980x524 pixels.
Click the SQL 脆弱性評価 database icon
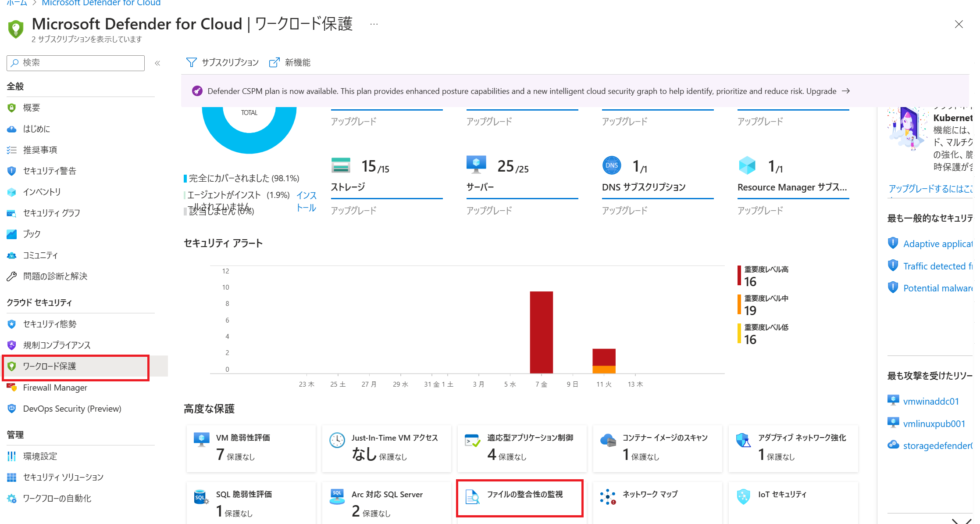tap(201, 497)
